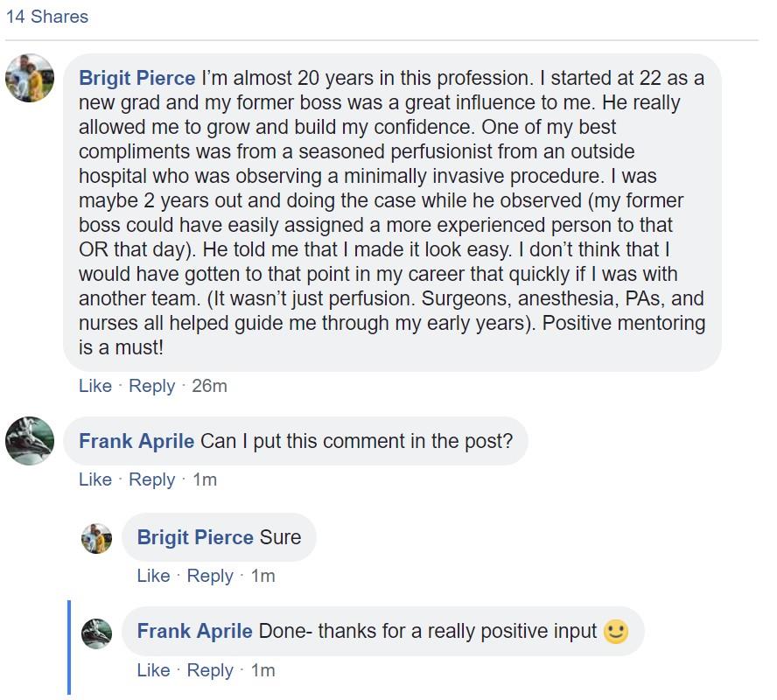This screenshot has width=777, height=700.
Task: Click the 1m timestamp under Frank's question
Action: click(x=204, y=479)
